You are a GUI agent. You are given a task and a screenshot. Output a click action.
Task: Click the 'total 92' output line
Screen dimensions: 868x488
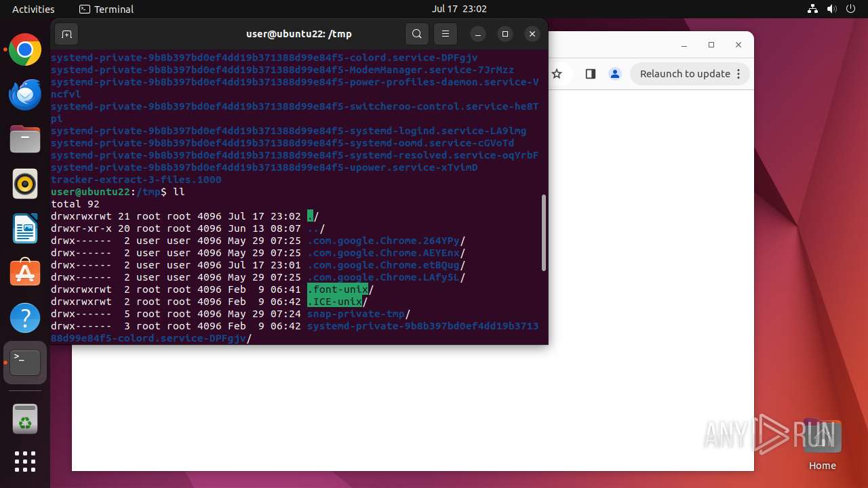pyautogui.click(x=75, y=204)
